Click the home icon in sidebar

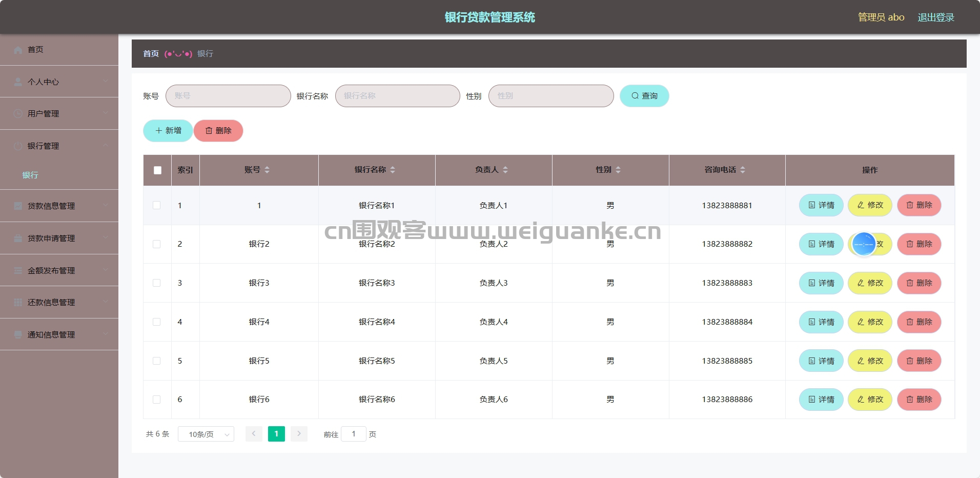(x=18, y=50)
